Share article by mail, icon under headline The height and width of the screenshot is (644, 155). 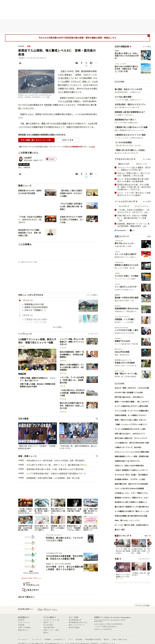77,63
